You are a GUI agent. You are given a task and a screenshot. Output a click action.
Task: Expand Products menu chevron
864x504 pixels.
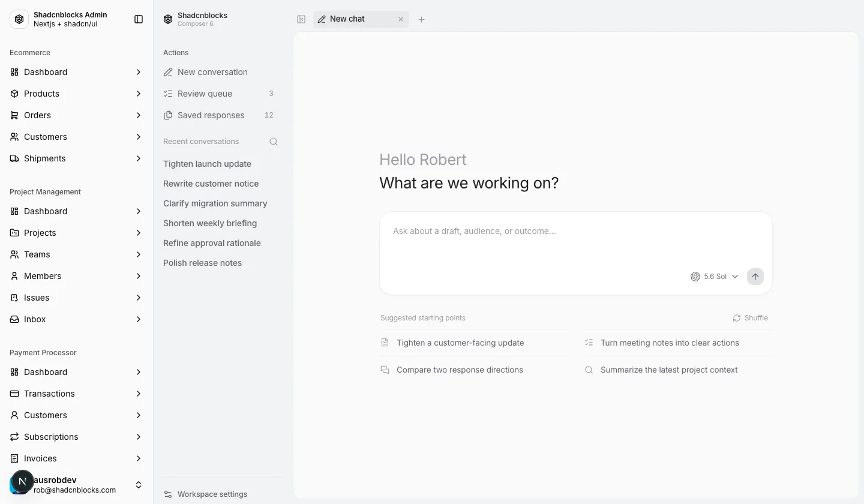pos(139,94)
